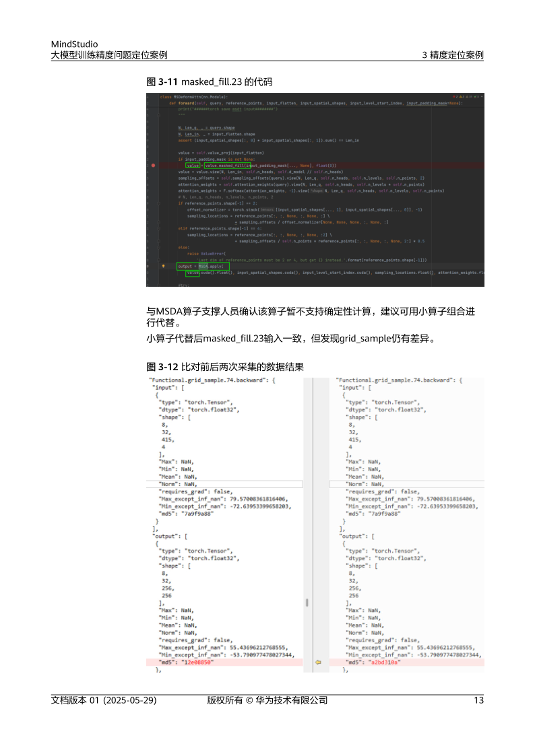Click the yellow arrow between diff panes

click(319, 662)
